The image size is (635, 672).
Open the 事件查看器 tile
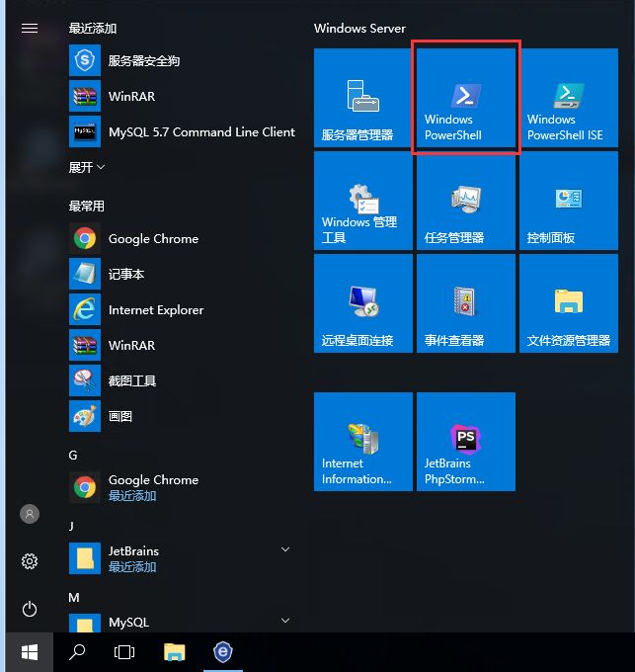466,303
